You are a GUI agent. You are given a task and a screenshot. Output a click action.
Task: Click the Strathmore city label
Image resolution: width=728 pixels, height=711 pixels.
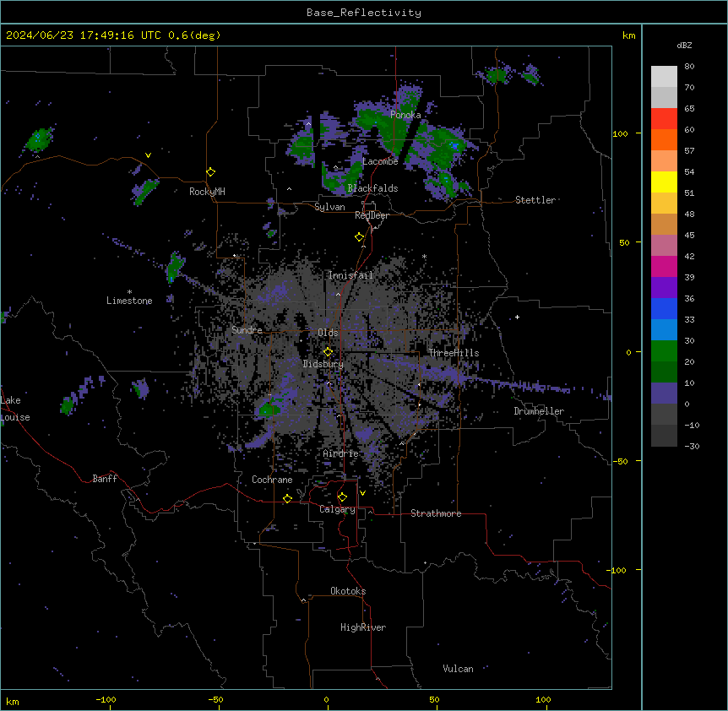click(436, 513)
